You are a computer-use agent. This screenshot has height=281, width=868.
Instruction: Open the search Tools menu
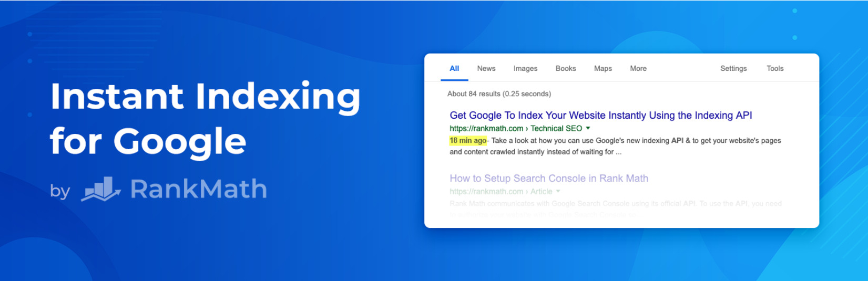(x=775, y=68)
